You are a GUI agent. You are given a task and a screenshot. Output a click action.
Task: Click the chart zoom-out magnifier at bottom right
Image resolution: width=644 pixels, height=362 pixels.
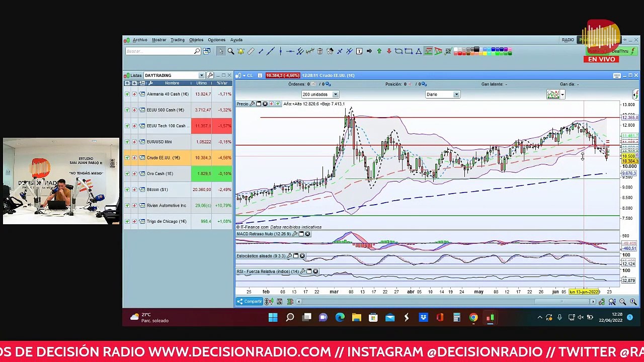pos(622,302)
